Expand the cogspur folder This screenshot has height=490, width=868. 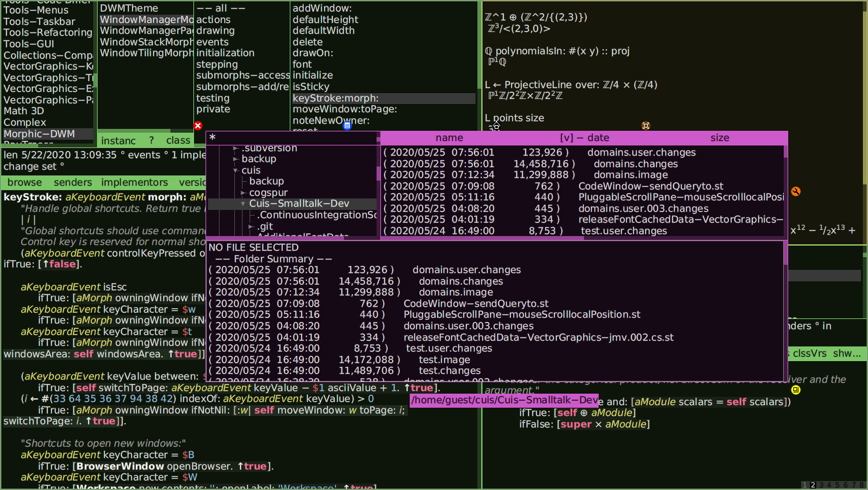[x=244, y=193]
